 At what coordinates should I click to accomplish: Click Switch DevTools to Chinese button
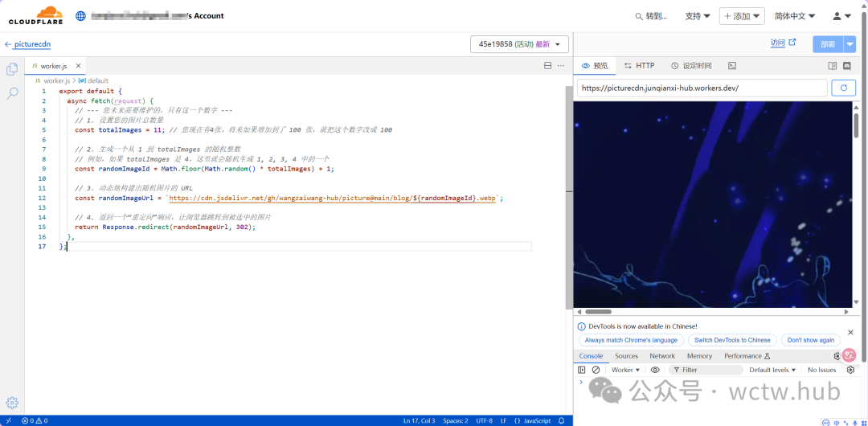[732, 340]
